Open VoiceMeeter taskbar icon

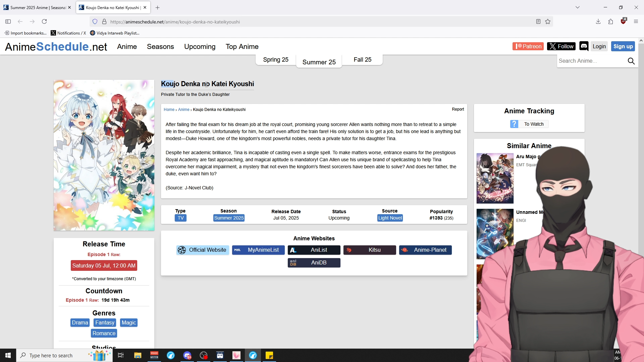(x=154, y=355)
